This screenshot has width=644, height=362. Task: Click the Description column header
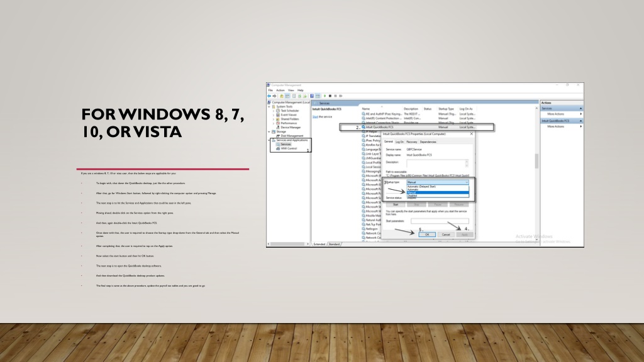pos(411,109)
